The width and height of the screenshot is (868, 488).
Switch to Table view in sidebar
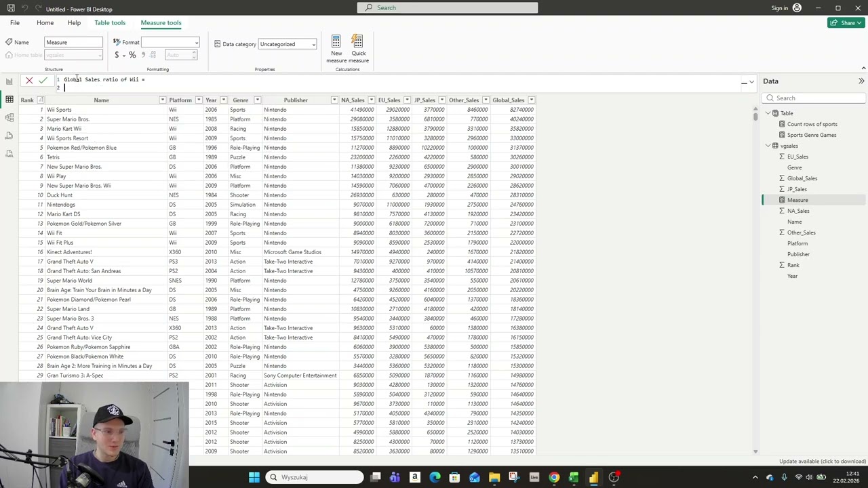click(x=9, y=100)
